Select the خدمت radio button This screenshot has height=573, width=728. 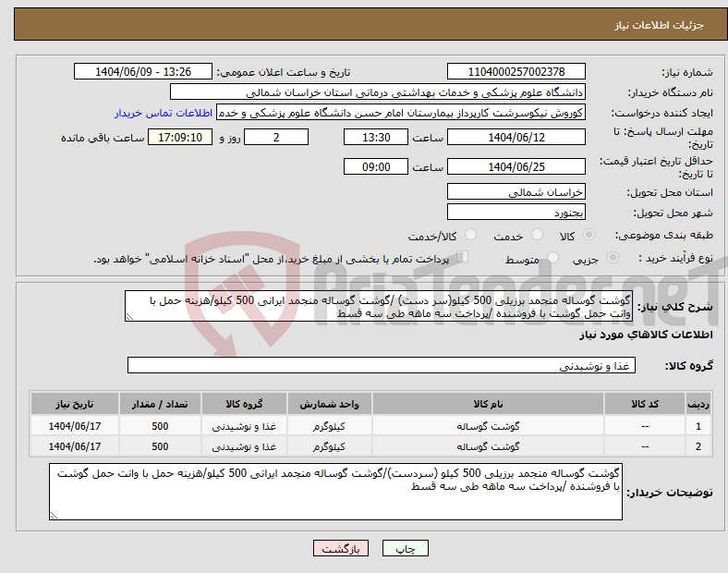click(x=537, y=235)
